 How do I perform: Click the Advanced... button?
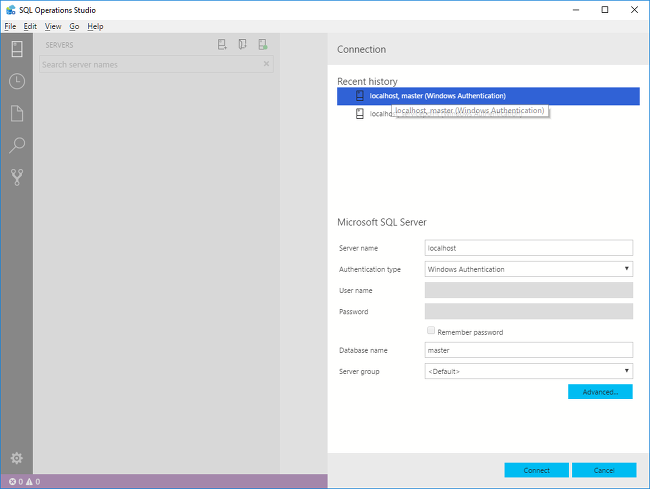[600, 392]
